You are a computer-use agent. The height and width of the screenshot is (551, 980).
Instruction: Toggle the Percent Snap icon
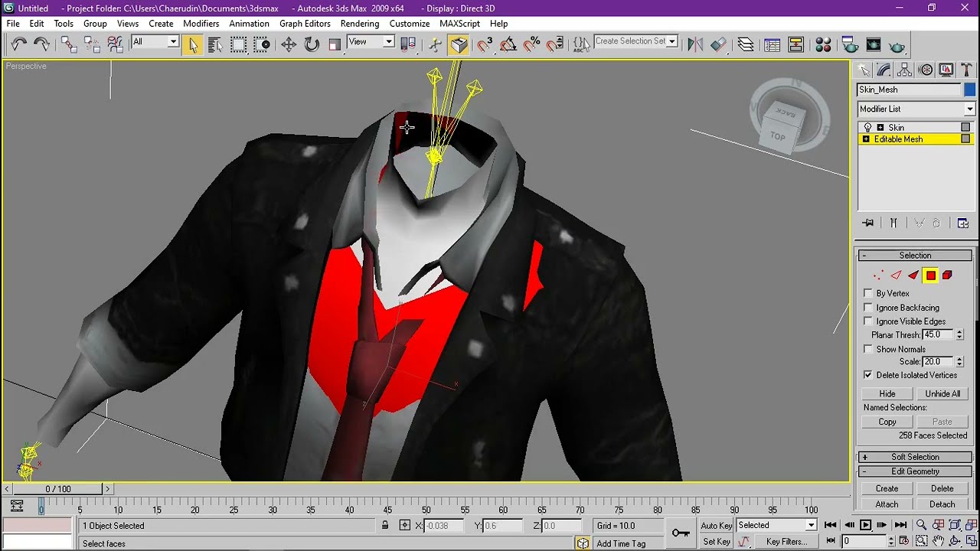532,44
